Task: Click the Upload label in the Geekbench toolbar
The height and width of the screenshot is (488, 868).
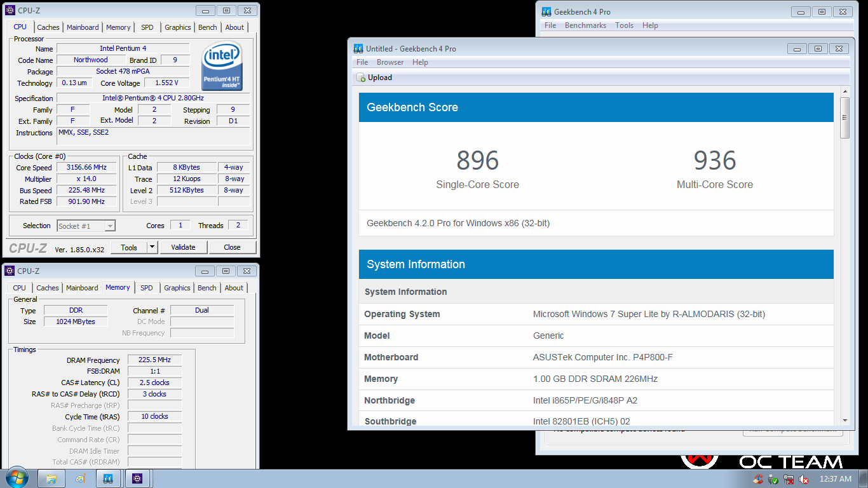Action: pos(380,78)
